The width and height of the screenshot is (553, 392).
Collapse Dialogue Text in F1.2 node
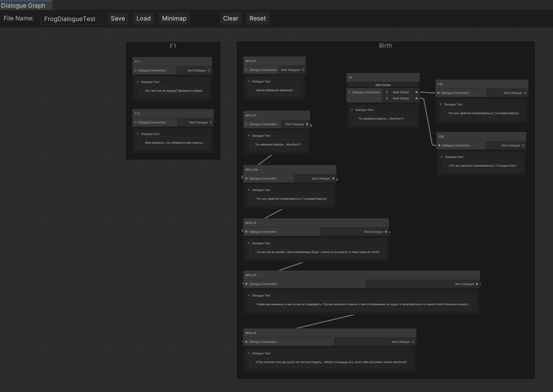pos(138,134)
